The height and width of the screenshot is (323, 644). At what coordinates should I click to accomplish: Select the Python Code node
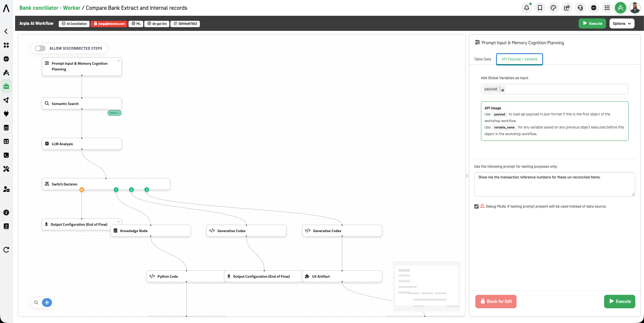click(x=186, y=276)
